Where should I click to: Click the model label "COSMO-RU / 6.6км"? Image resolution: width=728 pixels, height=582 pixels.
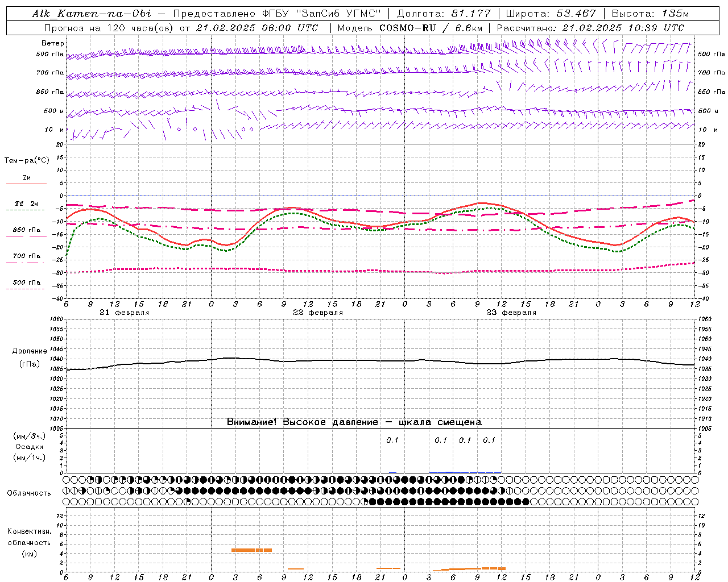tap(431, 28)
